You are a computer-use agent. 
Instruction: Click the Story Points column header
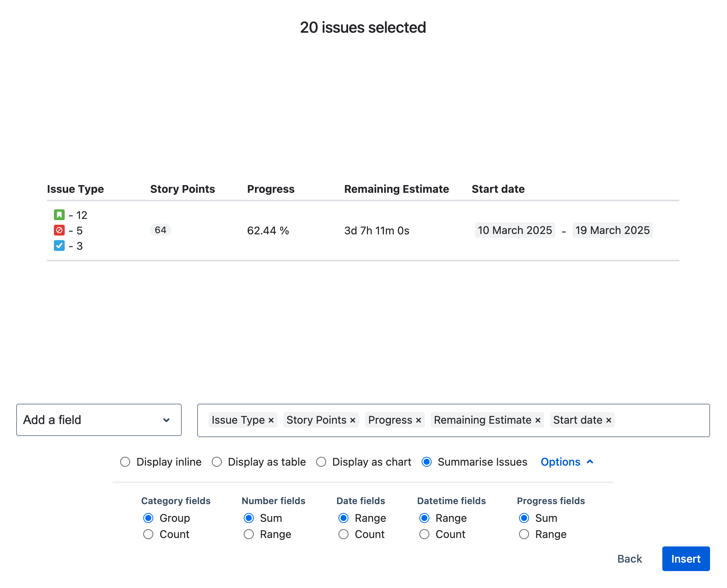pos(183,189)
